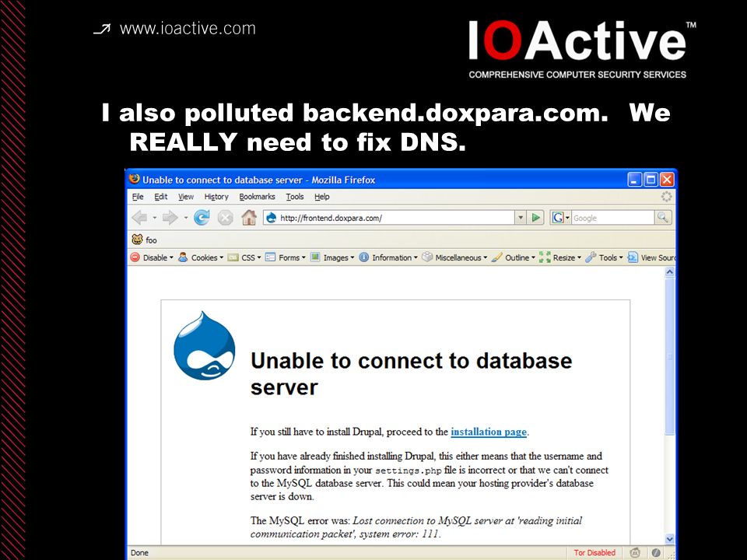
Task: Follow the installation page link
Action: [x=489, y=432]
